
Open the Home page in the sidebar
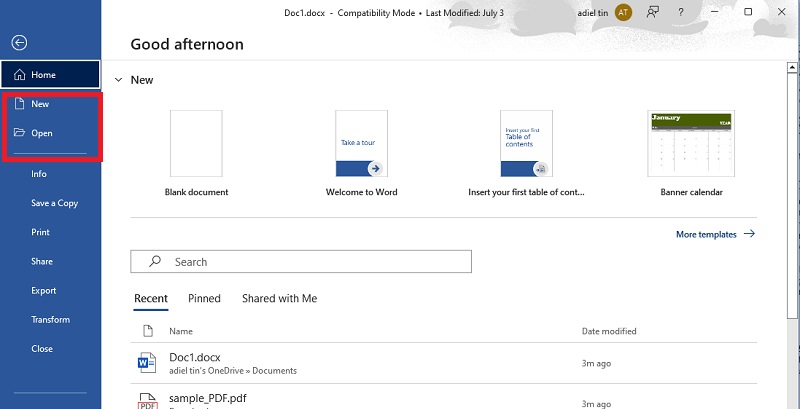click(x=50, y=74)
